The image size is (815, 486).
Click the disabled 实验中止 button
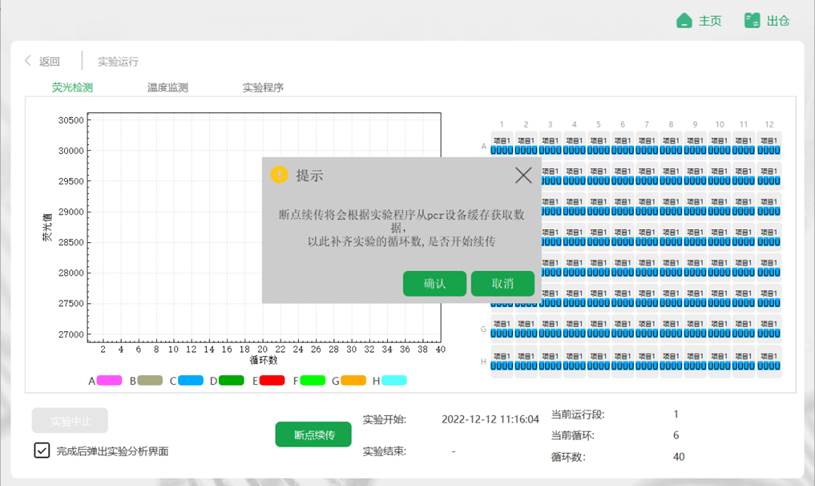(x=69, y=420)
